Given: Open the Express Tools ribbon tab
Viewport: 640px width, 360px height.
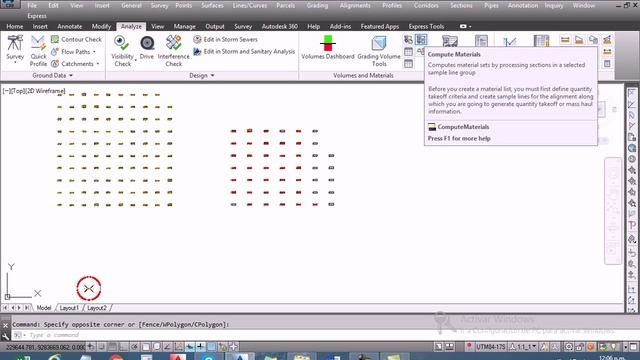Looking at the screenshot, I should [426, 26].
